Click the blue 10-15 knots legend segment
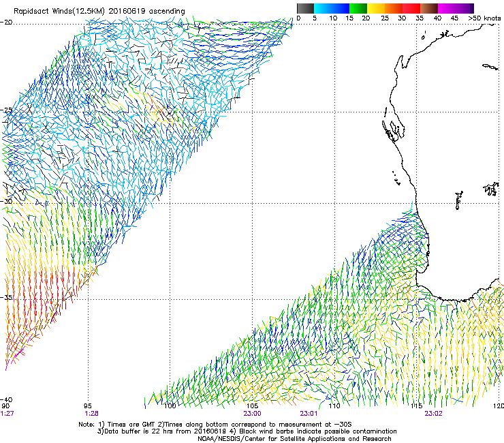The image size is (504, 443). point(341,8)
